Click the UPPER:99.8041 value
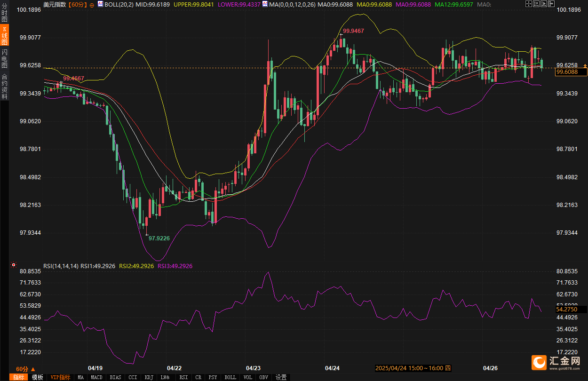Image resolution: width=588 pixels, height=381 pixels. point(194,4)
